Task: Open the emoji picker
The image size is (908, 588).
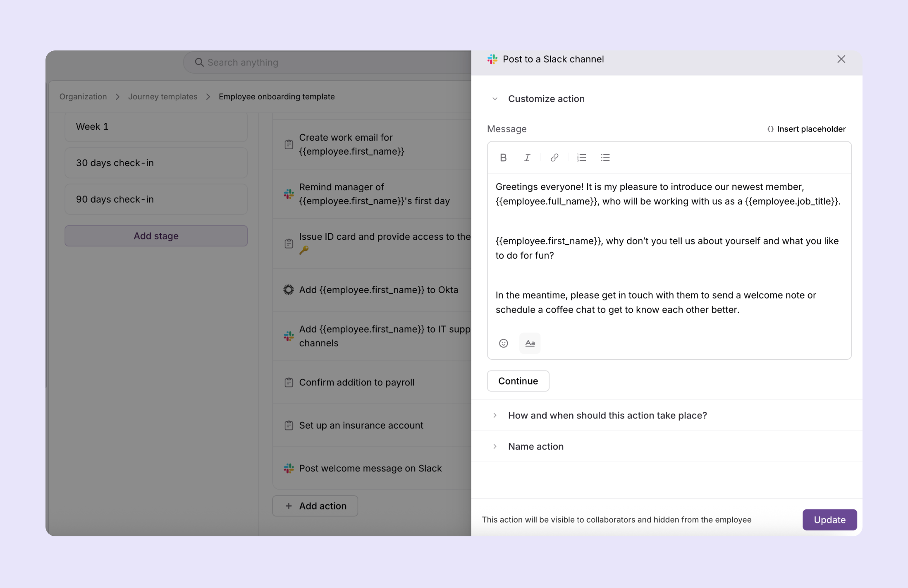Action: [503, 343]
